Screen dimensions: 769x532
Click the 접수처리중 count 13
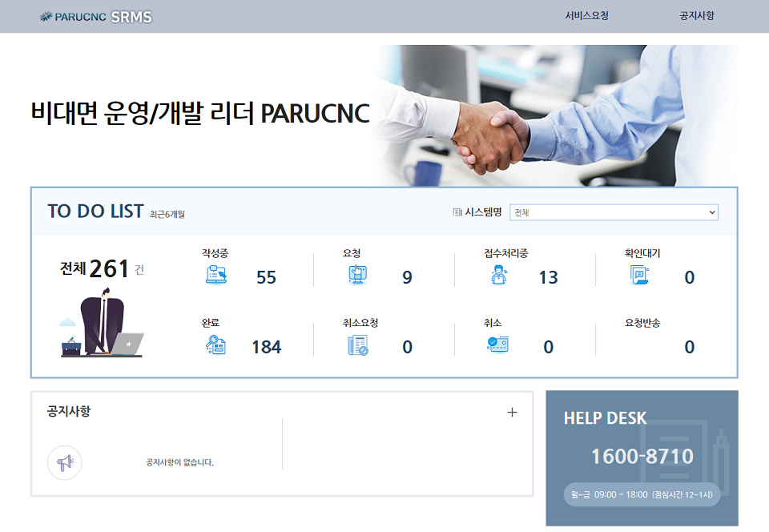548,277
